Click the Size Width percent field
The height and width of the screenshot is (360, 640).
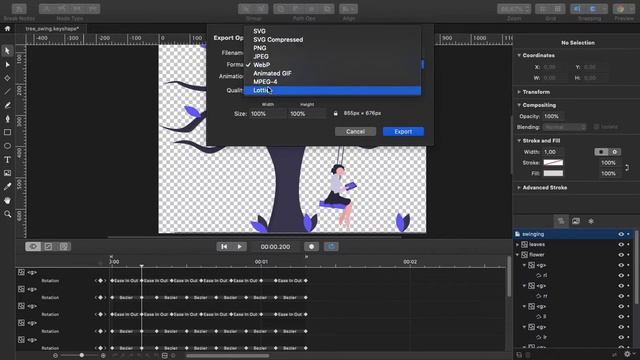[267, 114]
